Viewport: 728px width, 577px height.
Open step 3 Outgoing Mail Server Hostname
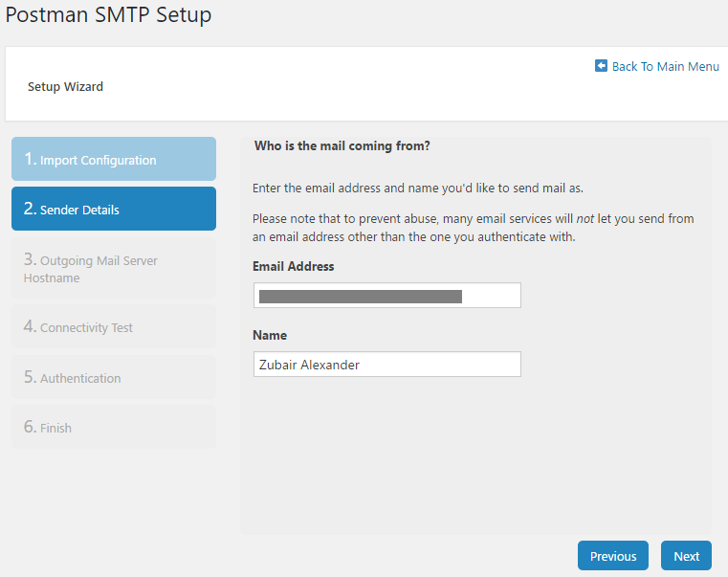click(x=114, y=269)
